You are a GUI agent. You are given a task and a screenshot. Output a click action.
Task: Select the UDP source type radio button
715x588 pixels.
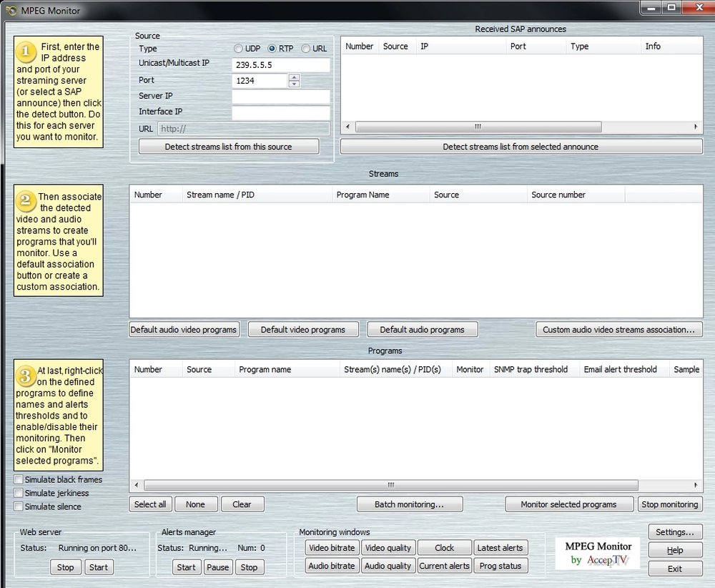coord(238,49)
